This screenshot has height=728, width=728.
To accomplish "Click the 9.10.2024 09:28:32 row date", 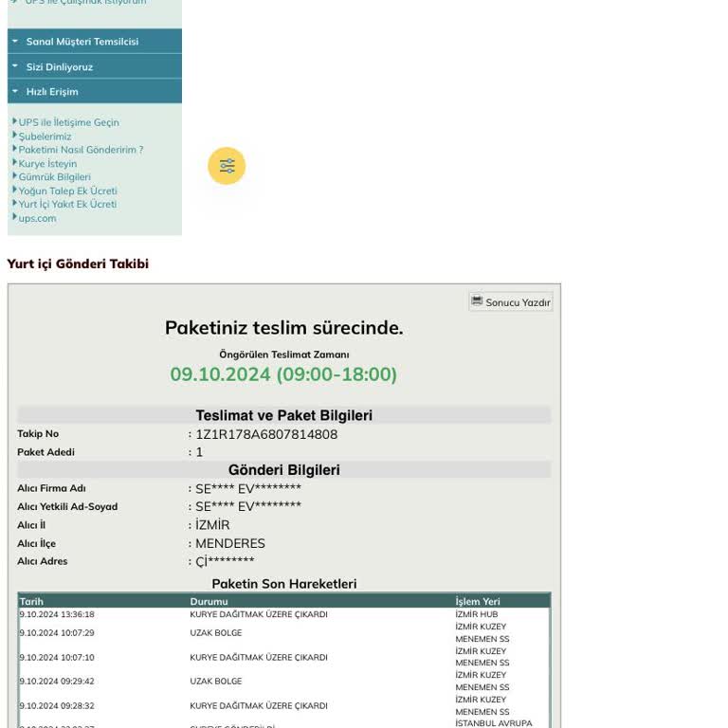I will point(57,705).
